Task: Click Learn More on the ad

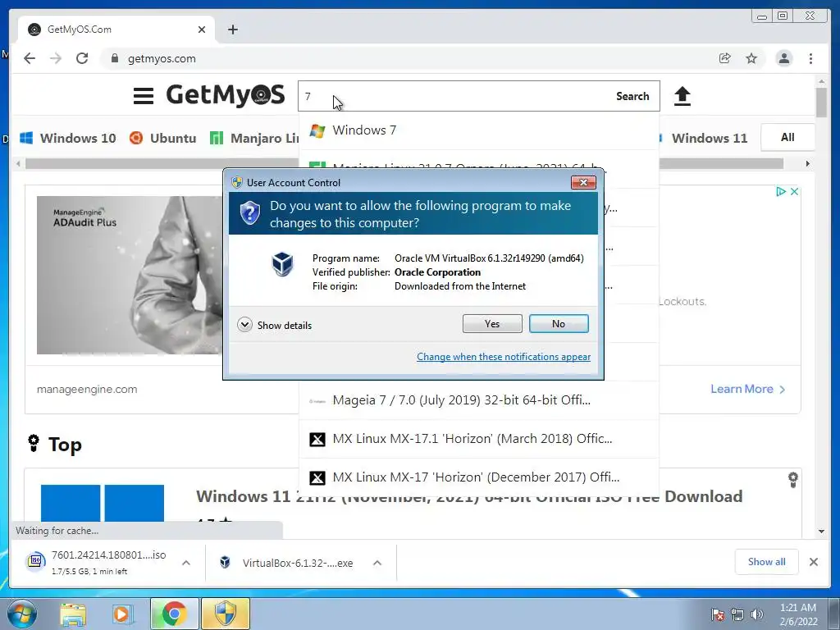Action: tap(748, 389)
